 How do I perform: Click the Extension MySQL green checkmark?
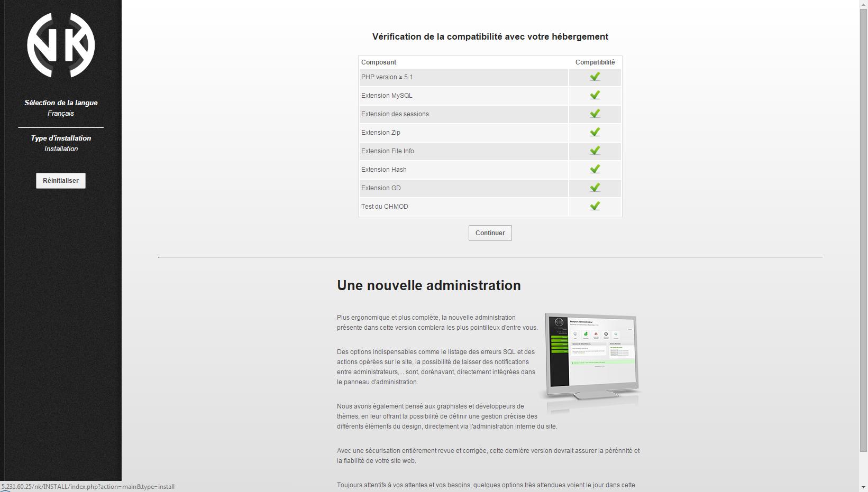(x=595, y=95)
